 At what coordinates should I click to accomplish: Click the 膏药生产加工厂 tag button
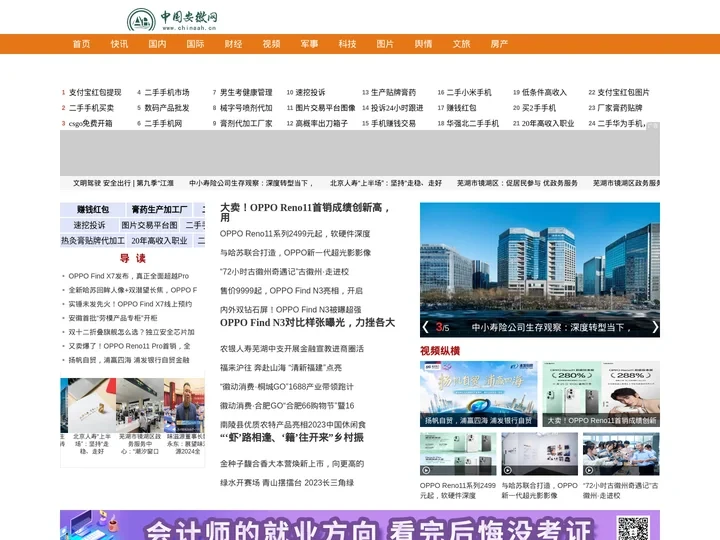159,209
